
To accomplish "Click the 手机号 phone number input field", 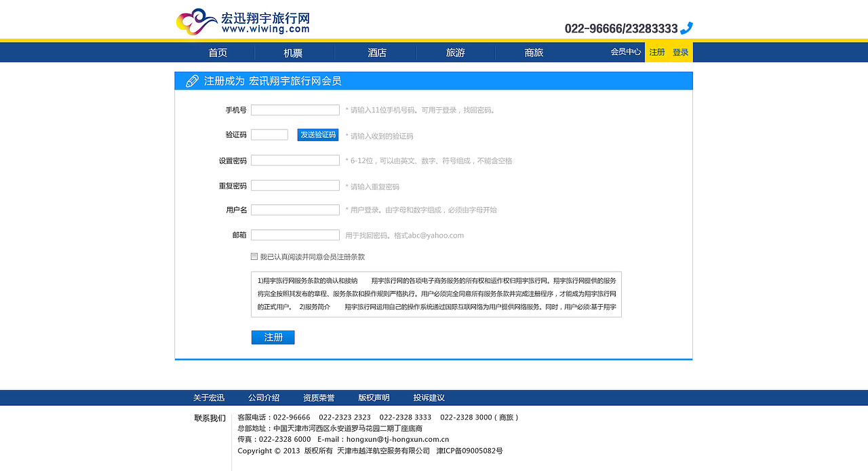I will point(295,109).
